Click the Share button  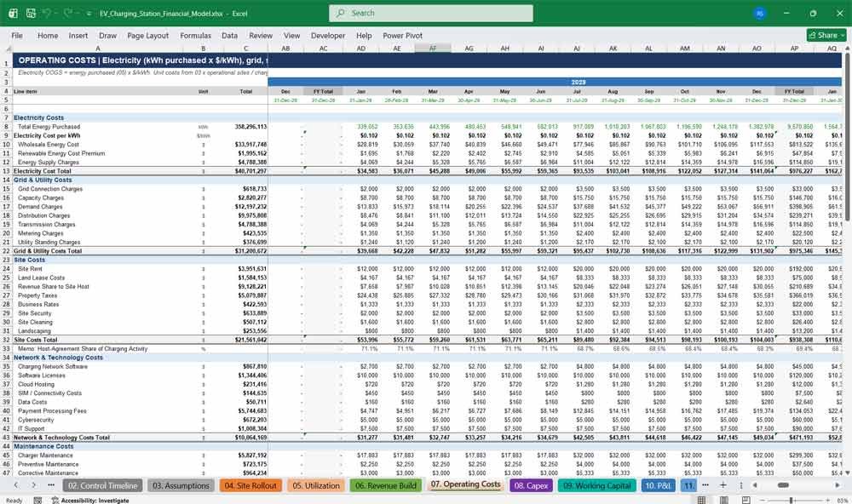pyautogui.click(x=826, y=35)
